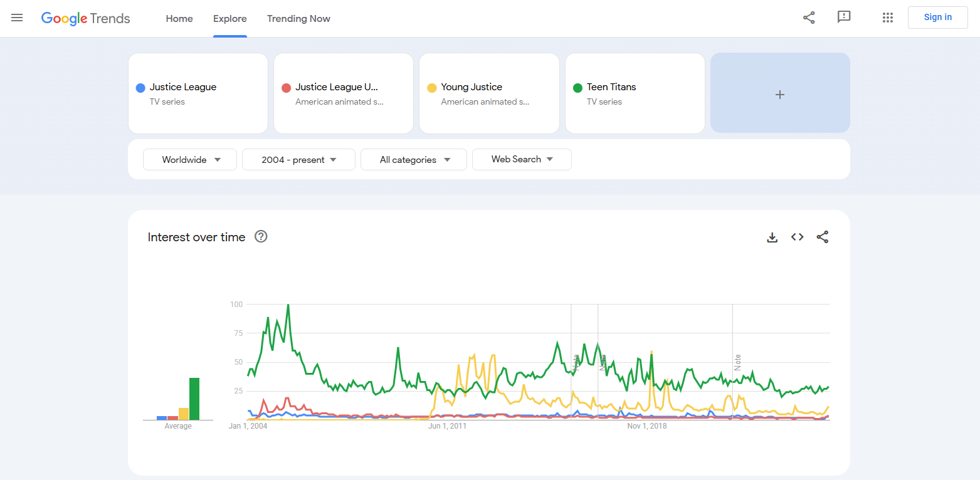Expand the All categories dropdown

tap(414, 160)
